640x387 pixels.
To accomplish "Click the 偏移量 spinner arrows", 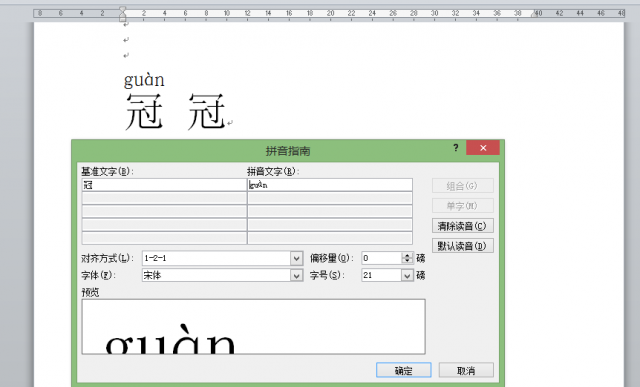I will [407, 258].
